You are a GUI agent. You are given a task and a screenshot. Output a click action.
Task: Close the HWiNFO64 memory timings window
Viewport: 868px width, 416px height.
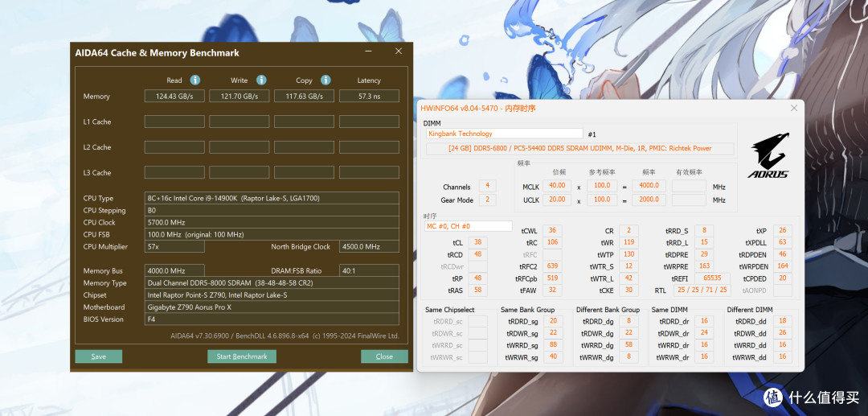pos(794,108)
